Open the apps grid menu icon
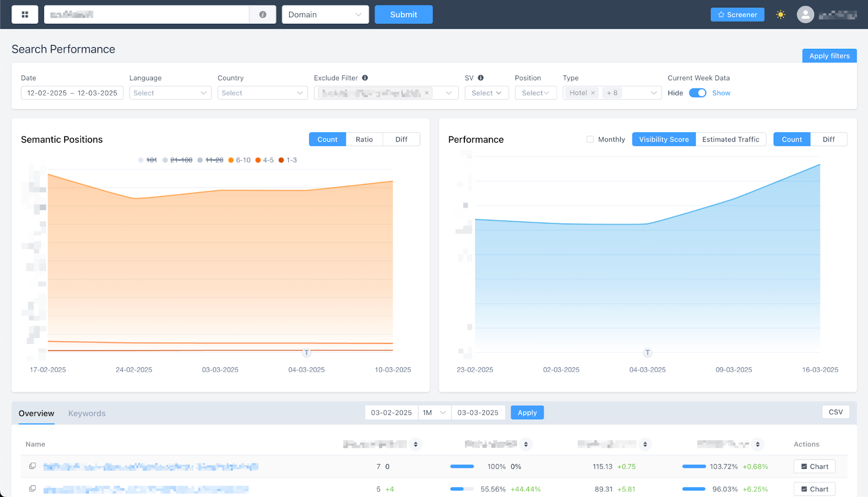The width and height of the screenshot is (868, 497). point(25,15)
